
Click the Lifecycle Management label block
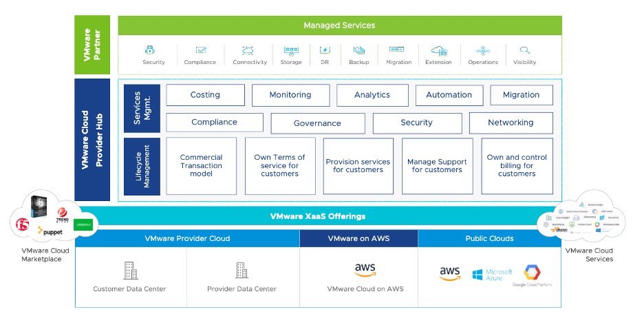142,167
